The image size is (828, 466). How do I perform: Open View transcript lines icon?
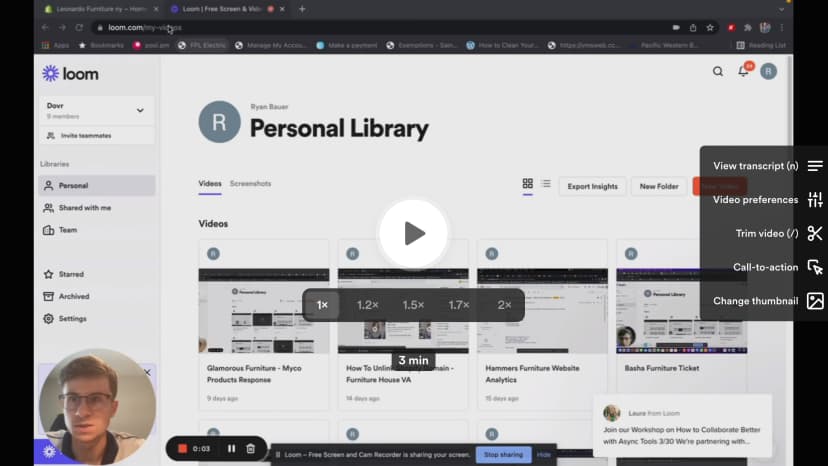(815, 166)
